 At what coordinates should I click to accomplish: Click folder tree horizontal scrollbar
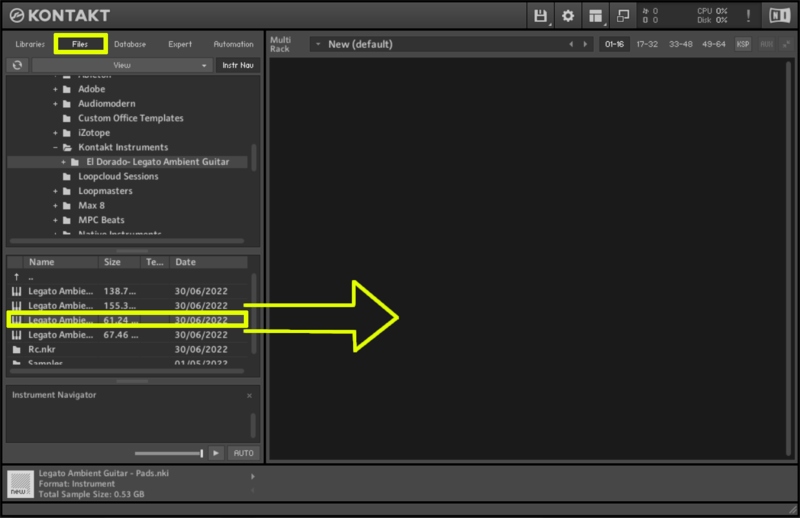point(127,241)
